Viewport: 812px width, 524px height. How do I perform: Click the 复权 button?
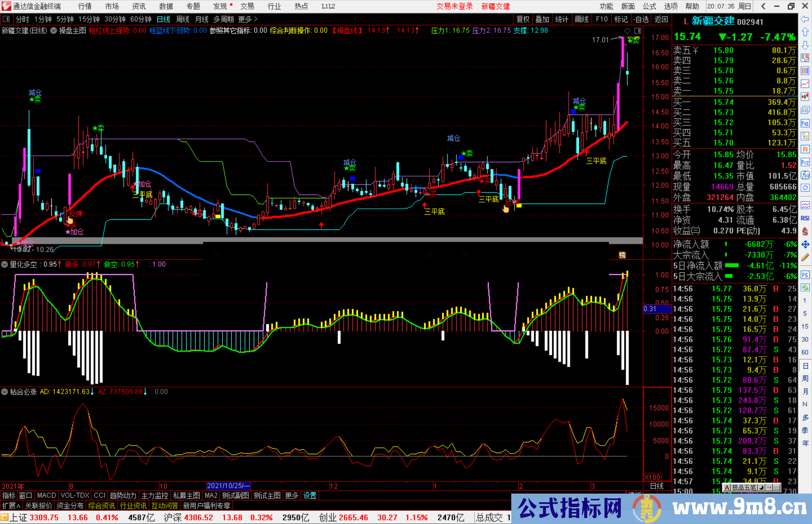523,19
